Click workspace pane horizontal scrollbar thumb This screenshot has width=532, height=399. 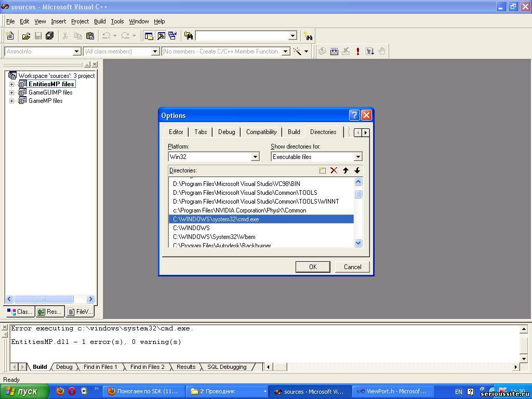[x=44, y=299]
